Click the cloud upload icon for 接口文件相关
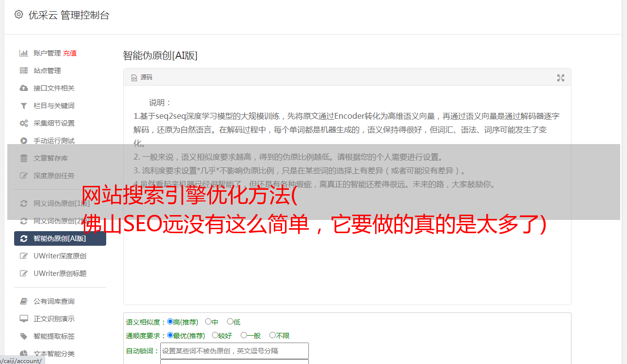Image resolution: width=627 pixels, height=364 pixels. (x=23, y=88)
